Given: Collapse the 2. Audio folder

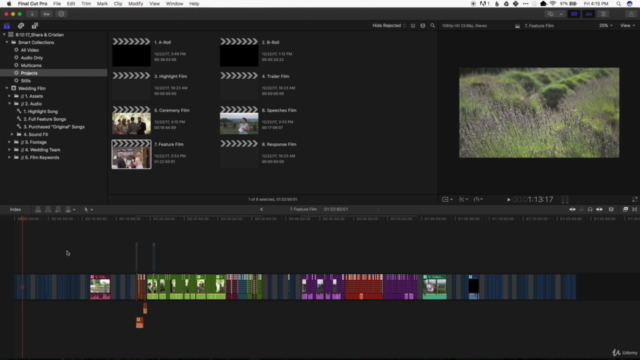Looking at the screenshot, I should [9, 104].
